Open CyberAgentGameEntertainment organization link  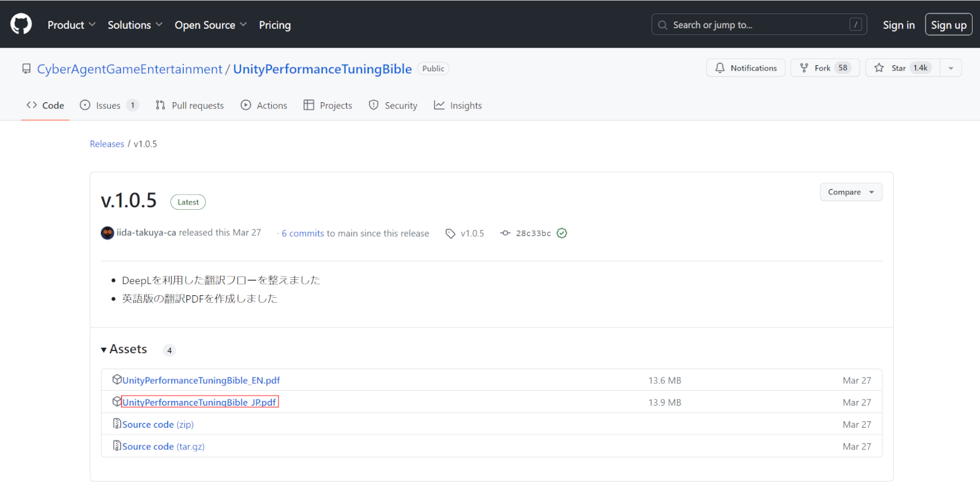pos(129,69)
